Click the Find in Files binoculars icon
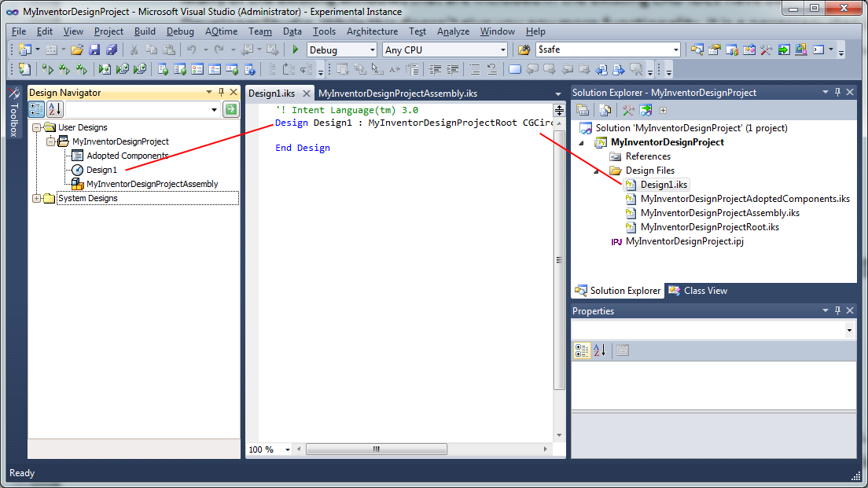Image resolution: width=868 pixels, height=488 pixels. (x=524, y=50)
